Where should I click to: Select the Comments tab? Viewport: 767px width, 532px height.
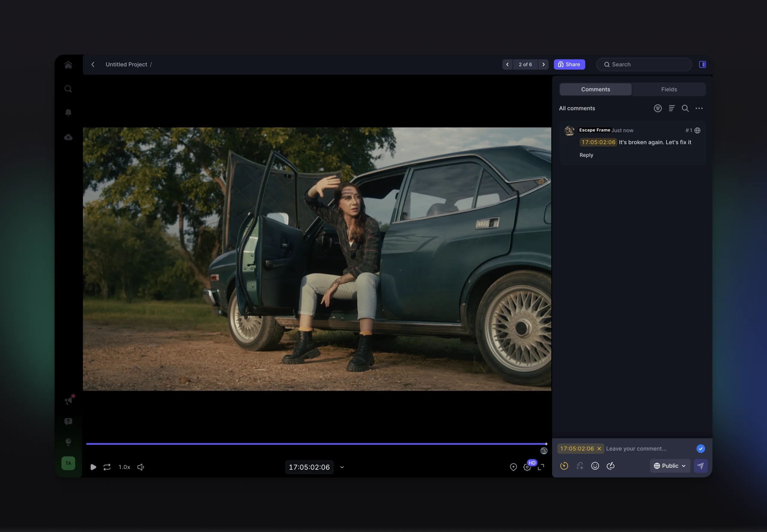pyautogui.click(x=595, y=89)
